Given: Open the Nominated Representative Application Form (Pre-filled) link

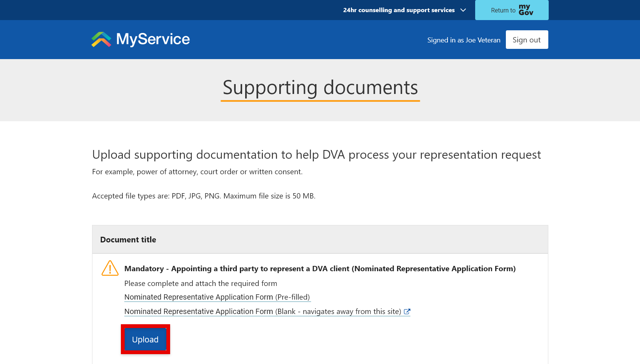Looking at the screenshot, I should coord(217,297).
